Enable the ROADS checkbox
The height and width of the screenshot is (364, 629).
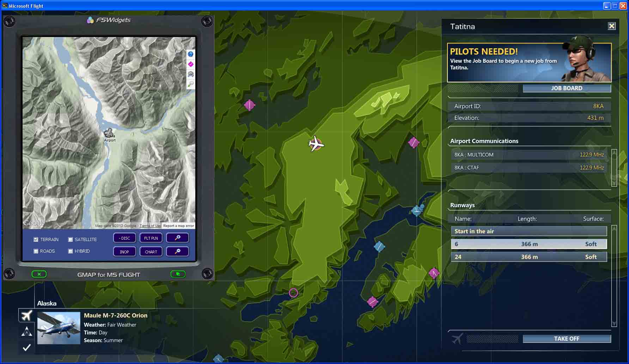pyautogui.click(x=36, y=251)
